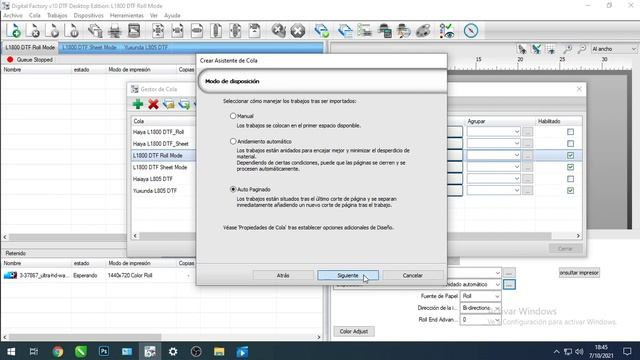Open Agrupar dropdown for Haiaya L805 DTF row
The height and width of the screenshot is (360, 640).
[493, 179]
